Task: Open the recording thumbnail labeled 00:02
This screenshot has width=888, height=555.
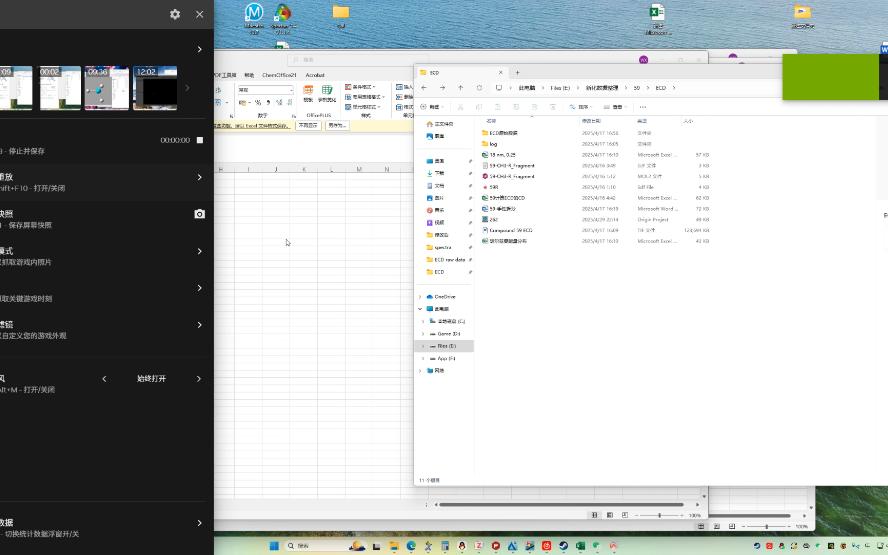Action: pyautogui.click(x=60, y=88)
